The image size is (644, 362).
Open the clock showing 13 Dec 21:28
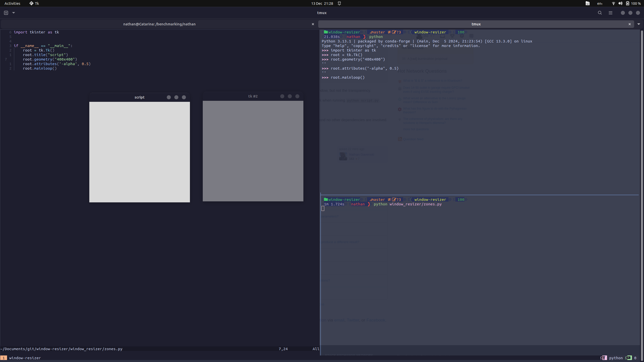pyautogui.click(x=322, y=4)
